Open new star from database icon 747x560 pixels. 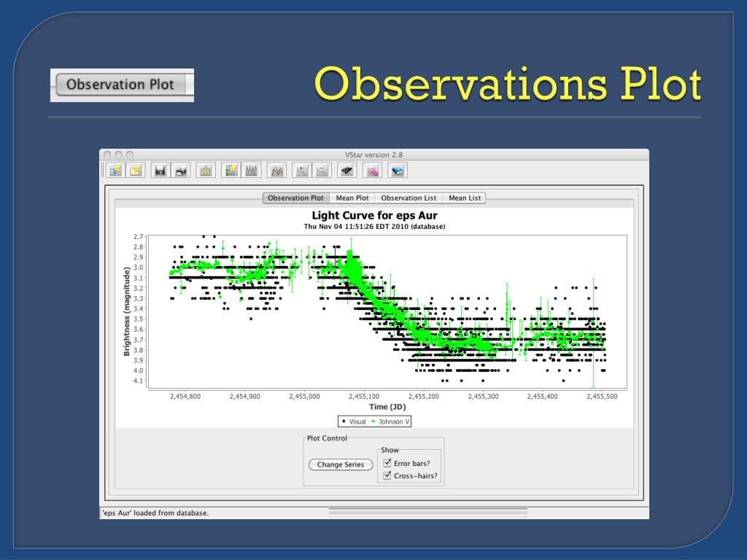[x=115, y=170]
